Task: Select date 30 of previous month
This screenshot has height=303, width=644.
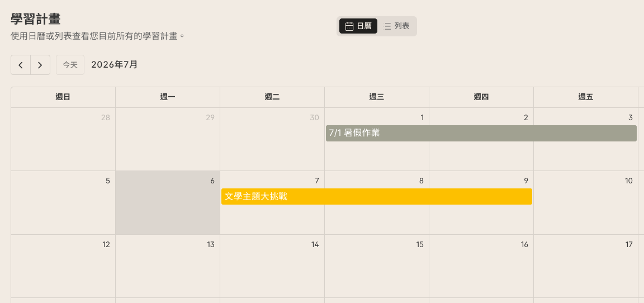Action: coord(315,118)
